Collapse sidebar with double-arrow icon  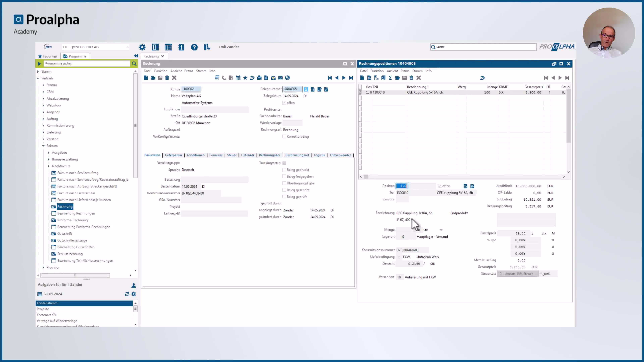[136, 56]
